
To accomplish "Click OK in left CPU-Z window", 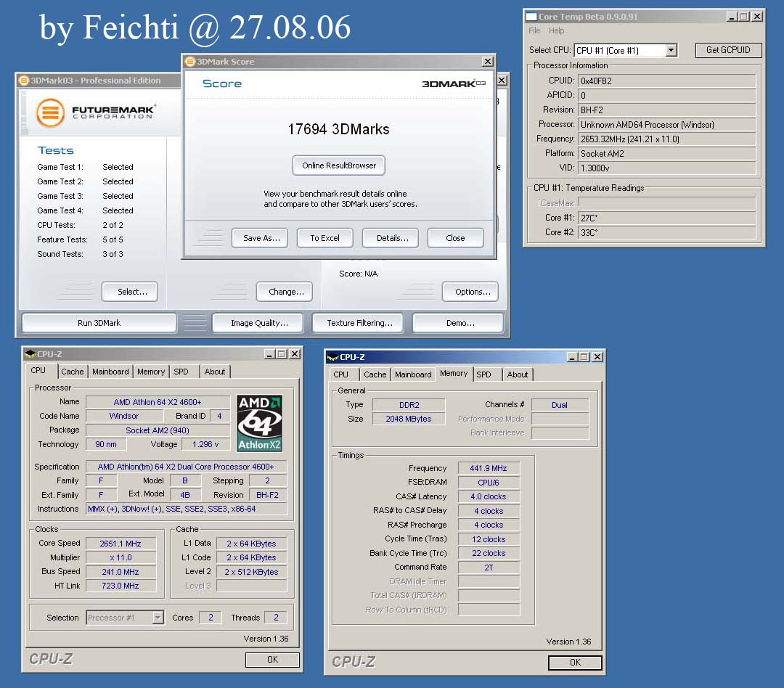I will point(272,660).
